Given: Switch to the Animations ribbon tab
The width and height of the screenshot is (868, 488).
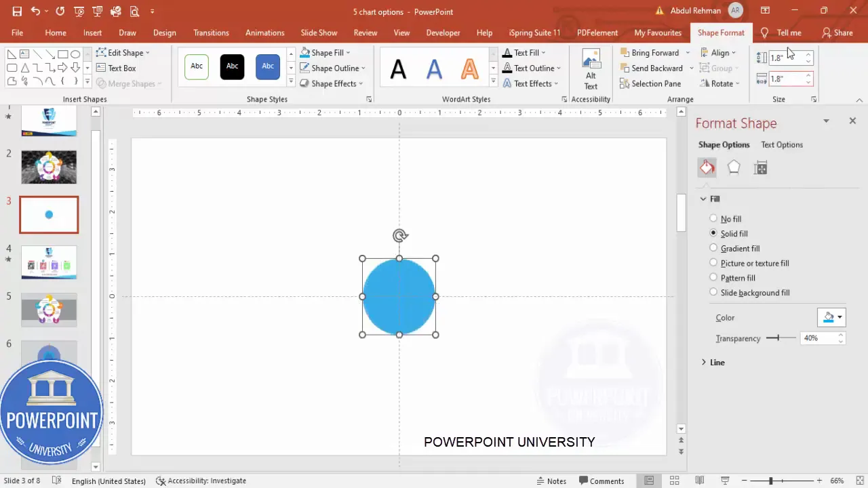Looking at the screenshot, I should 264,33.
